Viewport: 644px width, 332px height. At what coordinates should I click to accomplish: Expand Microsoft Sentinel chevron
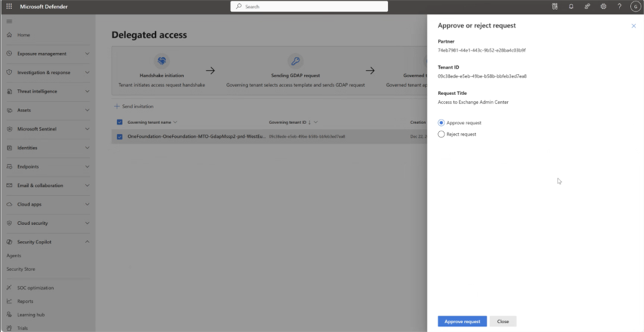pyautogui.click(x=87, y=129)
